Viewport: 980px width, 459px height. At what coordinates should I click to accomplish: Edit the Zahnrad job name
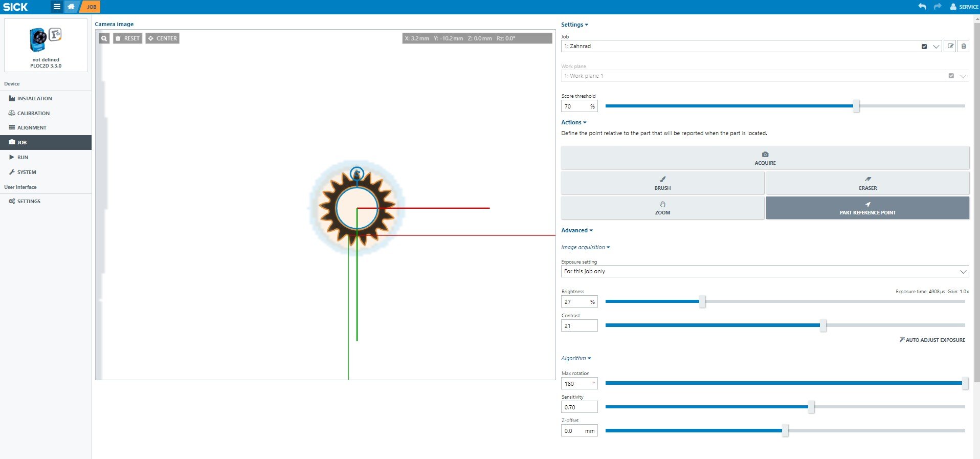click(950, 46)
